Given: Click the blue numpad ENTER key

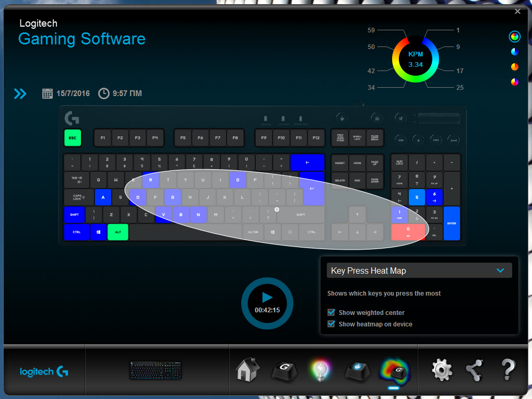Looking at the screenshot, I should coord(452,223).
